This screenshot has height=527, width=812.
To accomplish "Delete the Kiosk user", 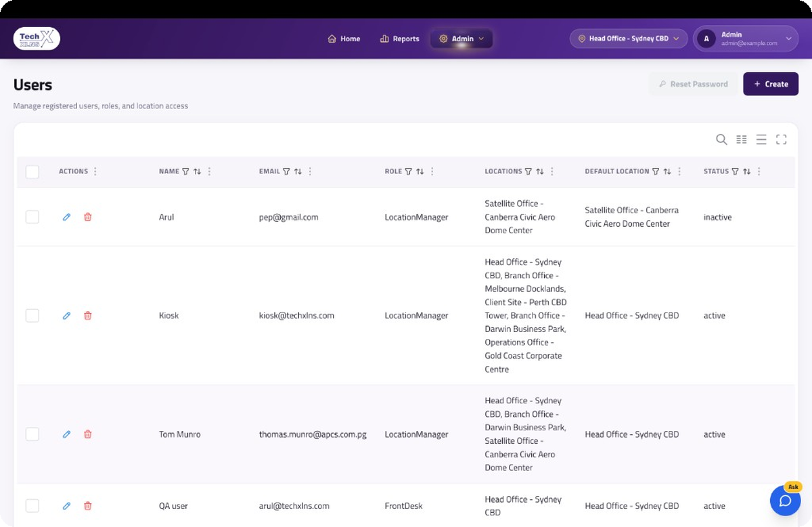I will click(87, 315).
